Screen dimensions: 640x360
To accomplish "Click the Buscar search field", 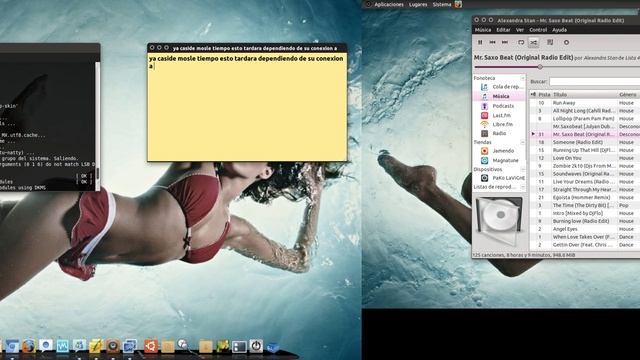I will (x=594, y=82).
